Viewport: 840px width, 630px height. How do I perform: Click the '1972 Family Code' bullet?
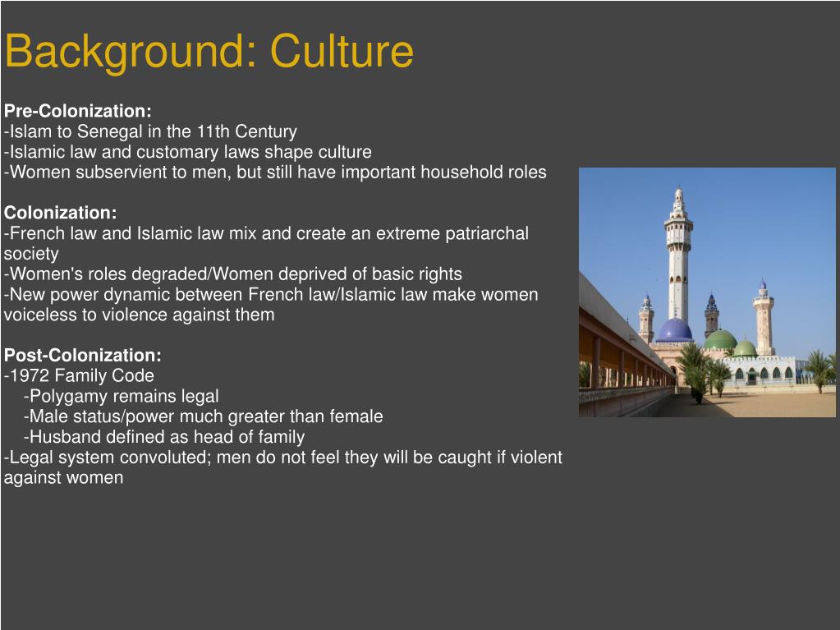79,375
